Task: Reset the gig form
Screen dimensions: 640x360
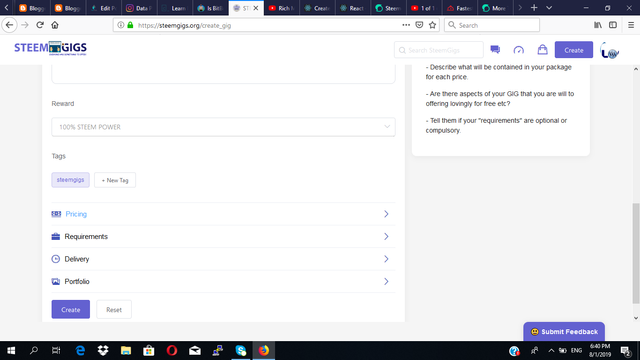Action: (x=114, y=309)
